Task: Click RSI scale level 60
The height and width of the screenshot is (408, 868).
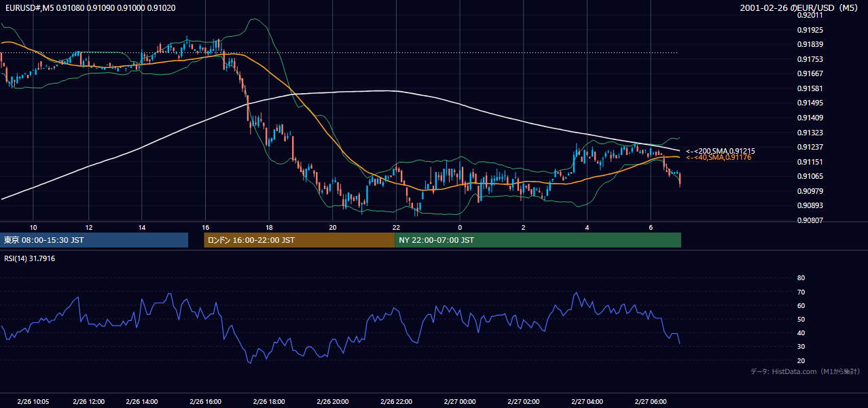Action: [x=801, y=305]
